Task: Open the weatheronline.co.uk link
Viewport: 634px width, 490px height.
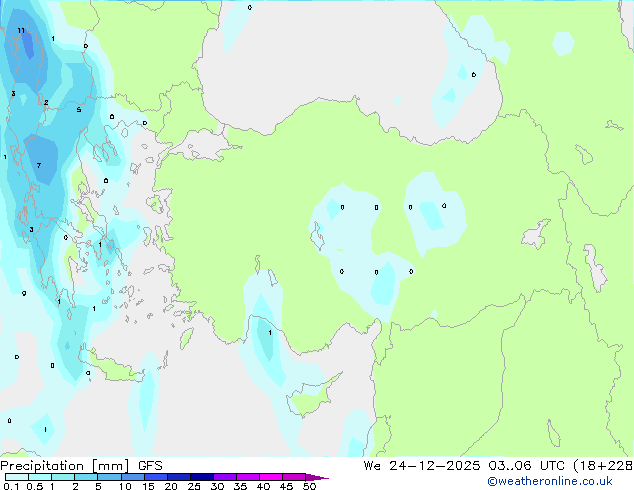Action: (x=550, y=481)
